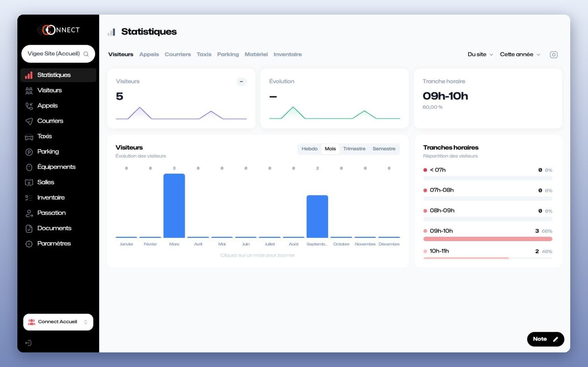Click the Paramètres gear icon
This screenshot has width=588, height=367.
[x=29, y=244]
